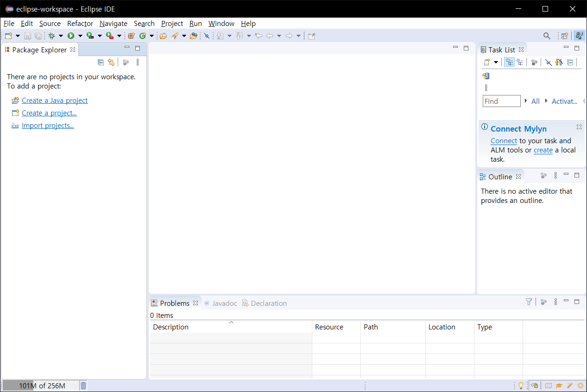Click the magnifier search icon in toolbar
This screenshot has width=587, height=392.
coord(547,36)
